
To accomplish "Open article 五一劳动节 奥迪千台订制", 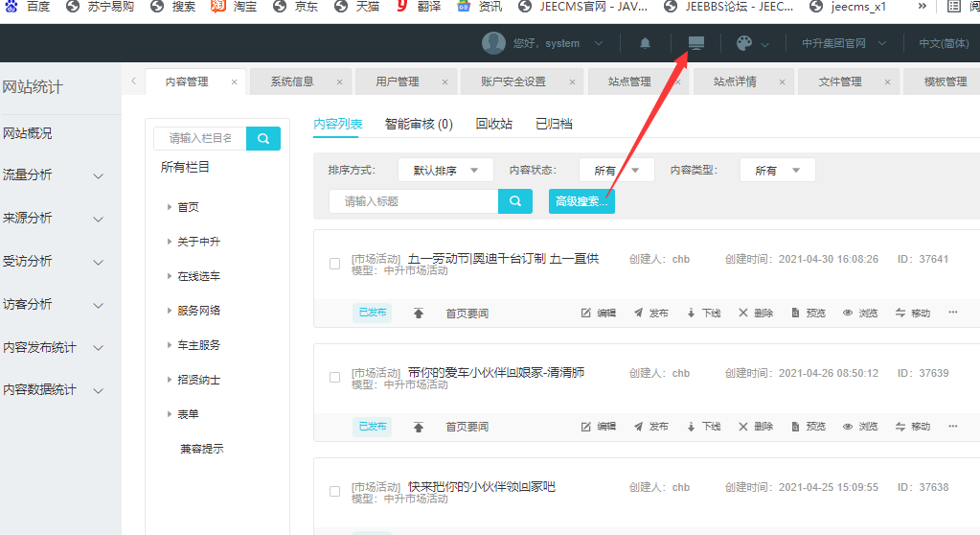I will tap(503, 259).
